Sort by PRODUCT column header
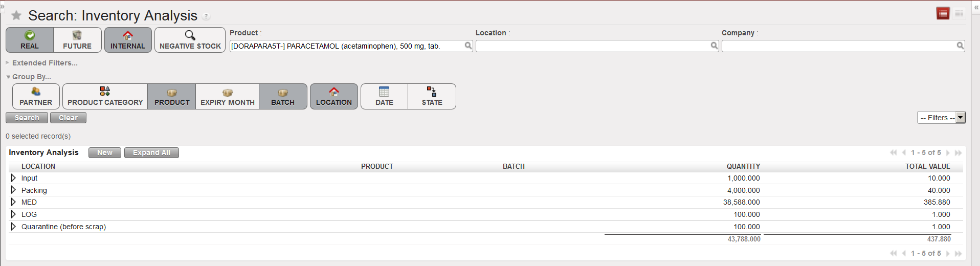The height and width of the screenshot is (266, 980). [377, 166]
